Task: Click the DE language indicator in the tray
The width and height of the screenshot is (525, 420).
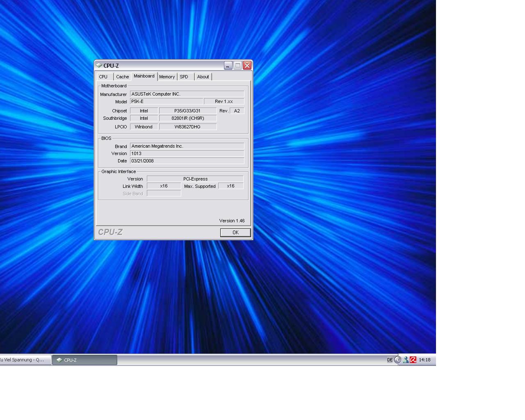Action: click(x=390, y=360)
